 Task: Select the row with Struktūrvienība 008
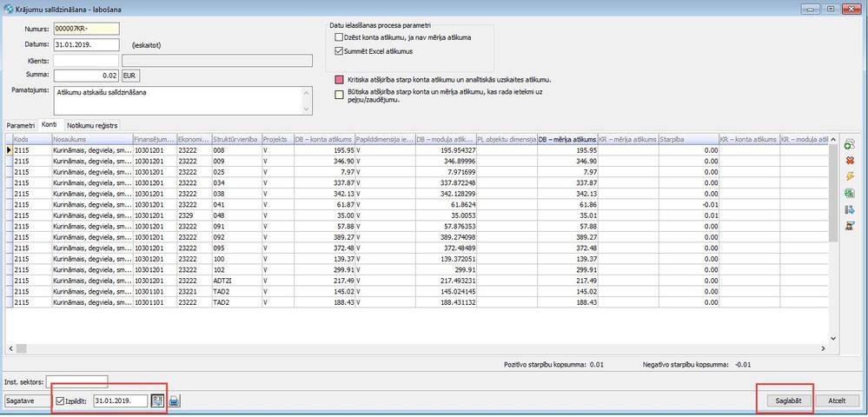click(x=417, y=149)
